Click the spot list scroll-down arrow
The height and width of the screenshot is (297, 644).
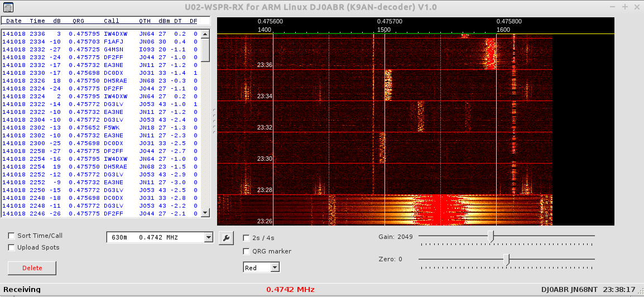pos(206,213)
